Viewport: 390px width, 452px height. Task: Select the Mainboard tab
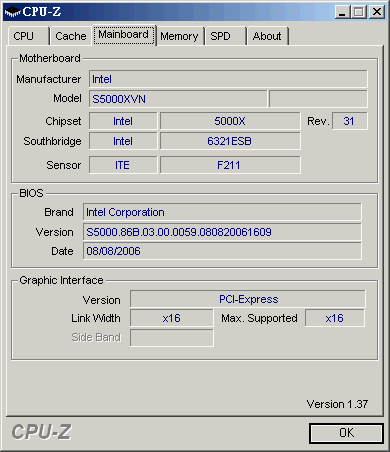click(124, 35)
